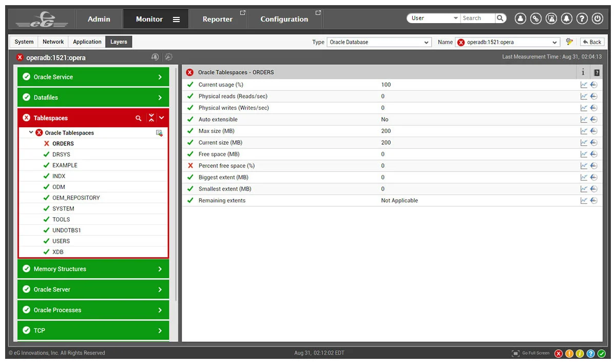616x364 pixels.
Task: Open history icon for Max size (MB)
Action: click(594, 131)
